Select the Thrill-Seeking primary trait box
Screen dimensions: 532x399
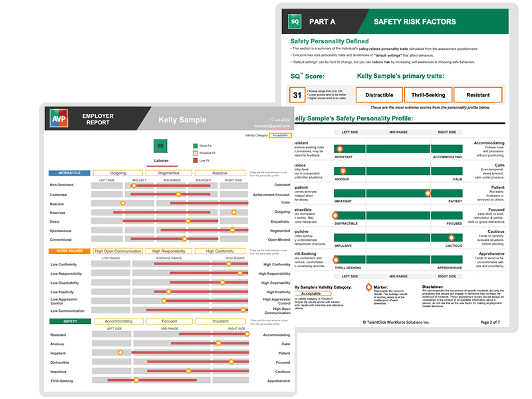428,95
